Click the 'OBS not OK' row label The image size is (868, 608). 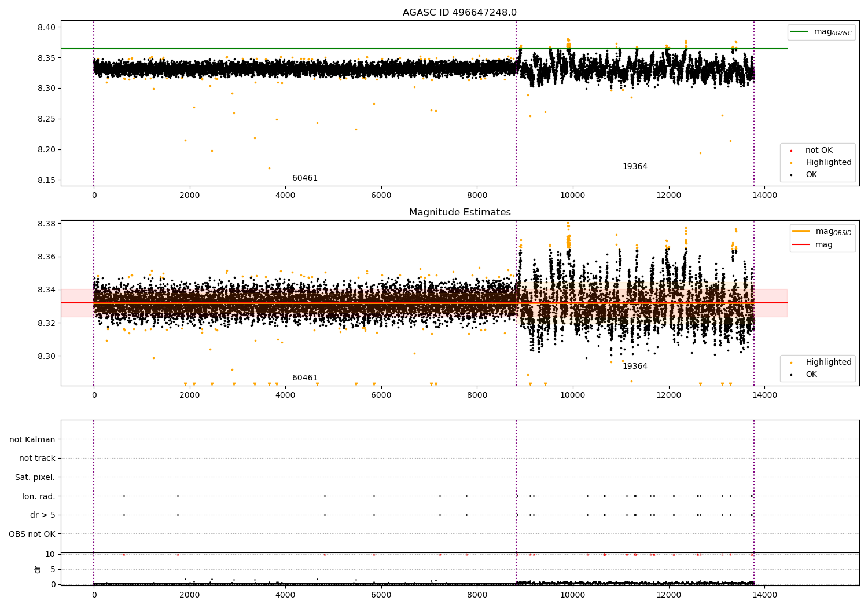tap(32, 534)
